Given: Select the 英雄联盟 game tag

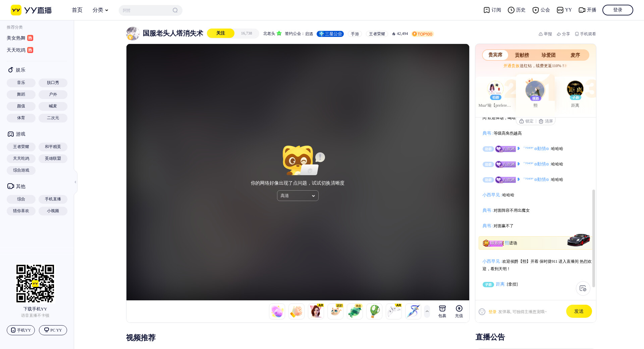Looking at the screenshot, I should click(x=53, y=158).
